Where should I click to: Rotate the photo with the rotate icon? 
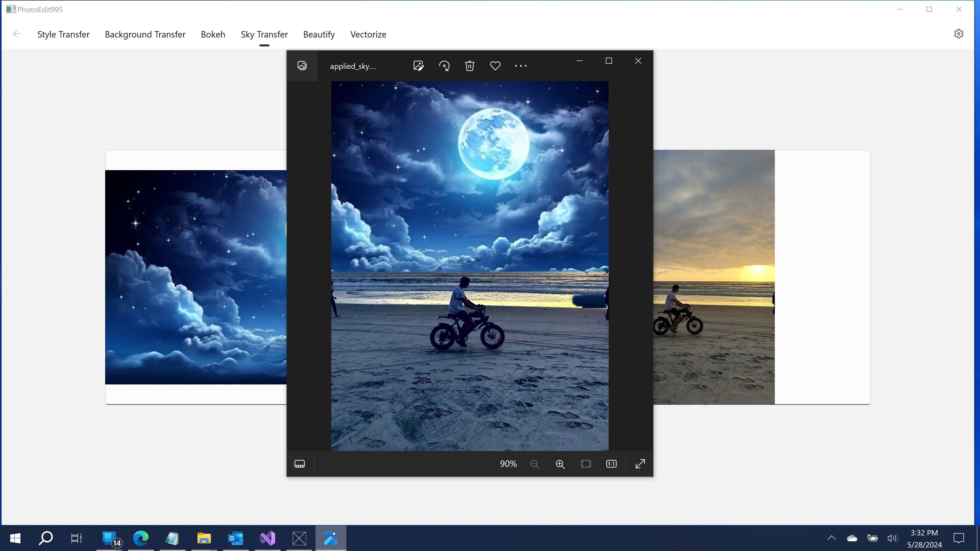[x=444, y=66]
